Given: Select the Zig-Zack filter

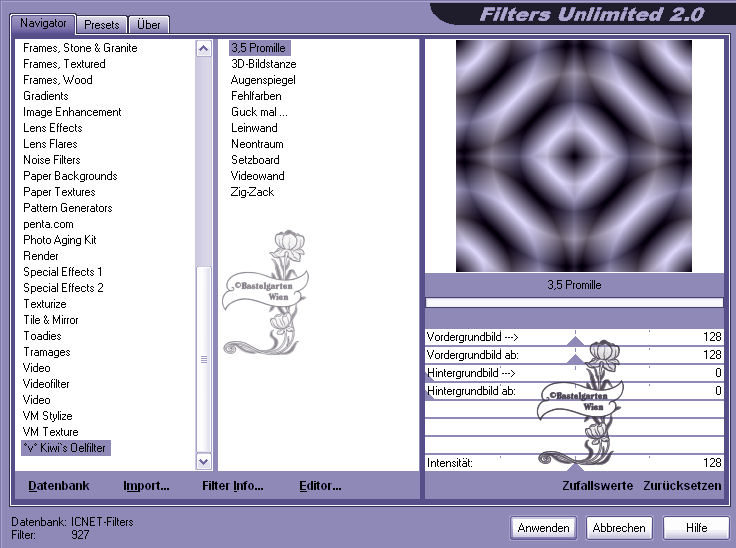Looking at the screenshot, I should point(252,192).
